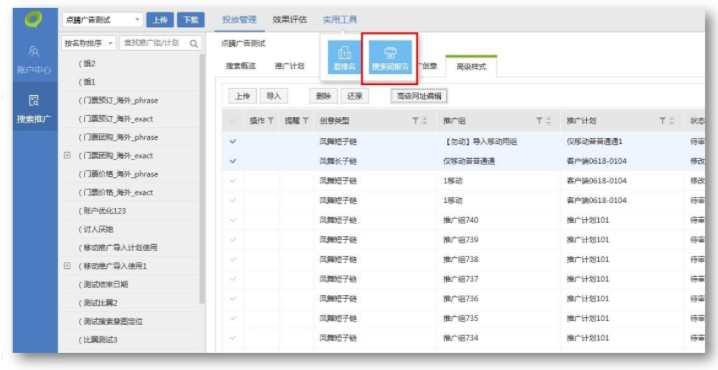Open the 实用工具 menu
The height and width of the screenshot is (370, 718).
(340, 20)
